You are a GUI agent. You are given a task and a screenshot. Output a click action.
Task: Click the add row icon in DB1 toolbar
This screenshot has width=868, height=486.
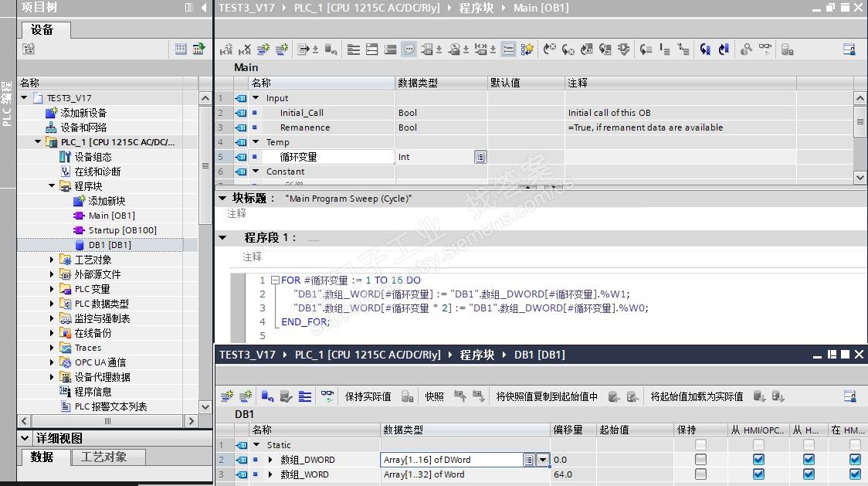coord(246,396)
